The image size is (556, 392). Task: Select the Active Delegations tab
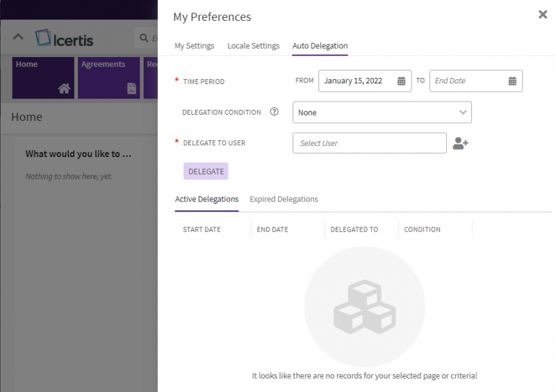click(x=206, y=199)
